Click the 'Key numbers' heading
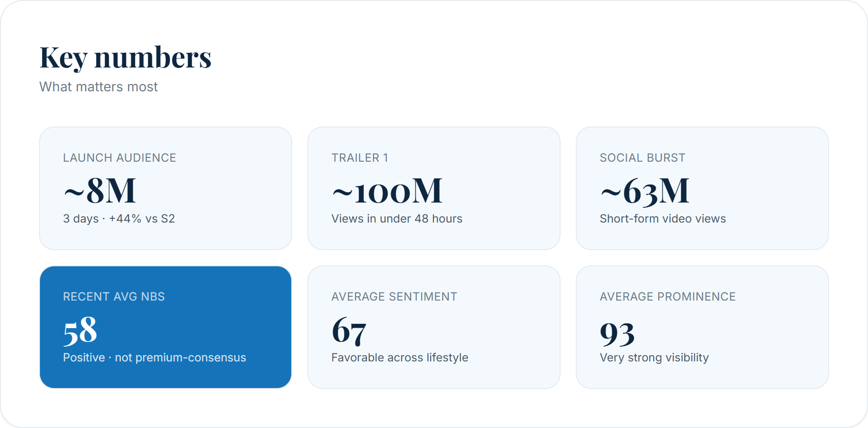 (125, 58)
